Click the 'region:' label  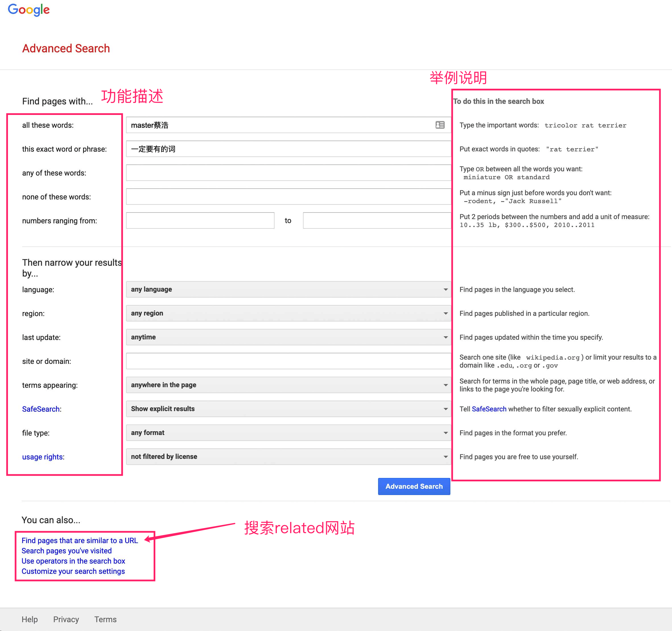(x=33, y=314)
